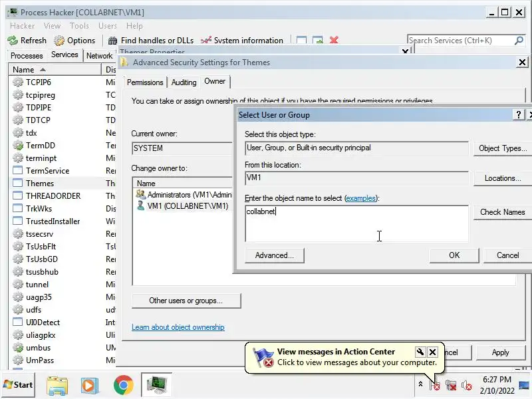This screenshot has width=532, height=399.
Task: Click the umbus driver gear icon
Action: (x=18, y=347)
